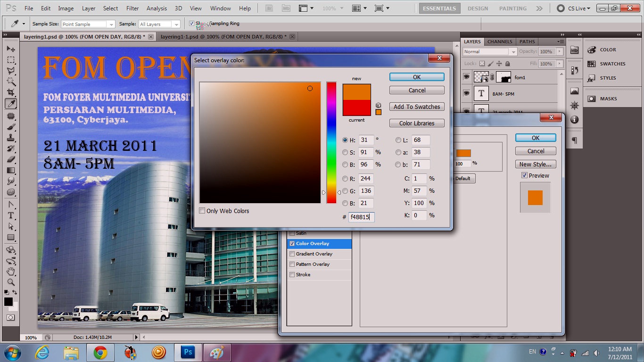The width and height of the screenshot is (644, 362).
Task: Open the History panel icon
Action: coord(574,71)
